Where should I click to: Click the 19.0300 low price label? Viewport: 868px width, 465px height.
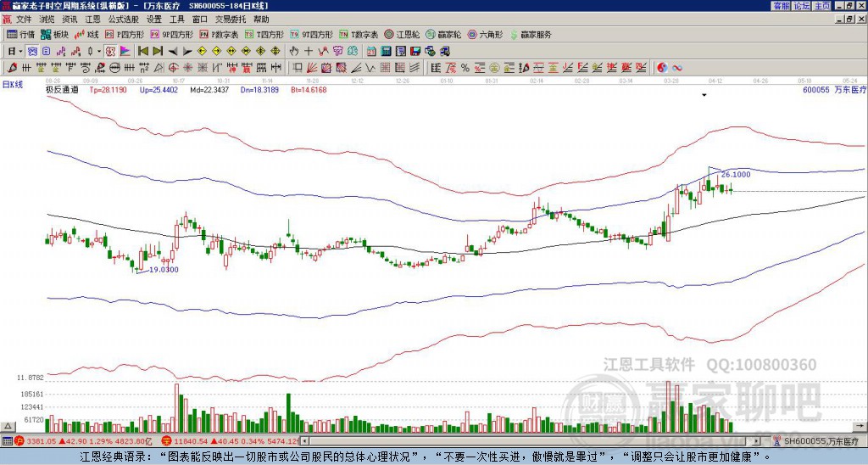(x=164, y=269)
